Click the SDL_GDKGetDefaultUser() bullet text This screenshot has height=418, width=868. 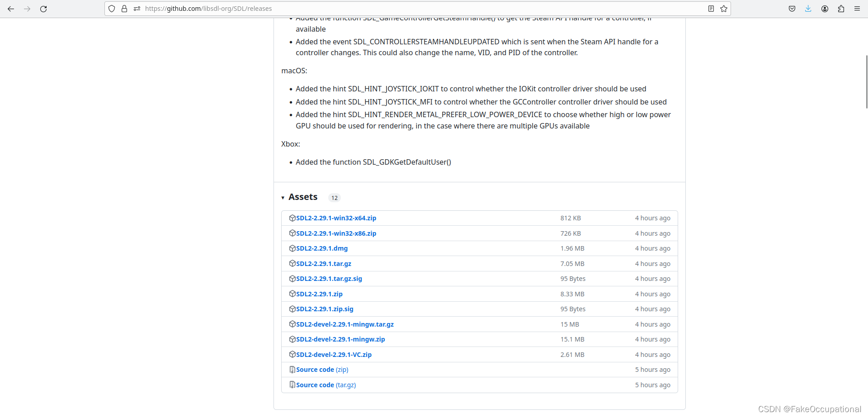373,162
